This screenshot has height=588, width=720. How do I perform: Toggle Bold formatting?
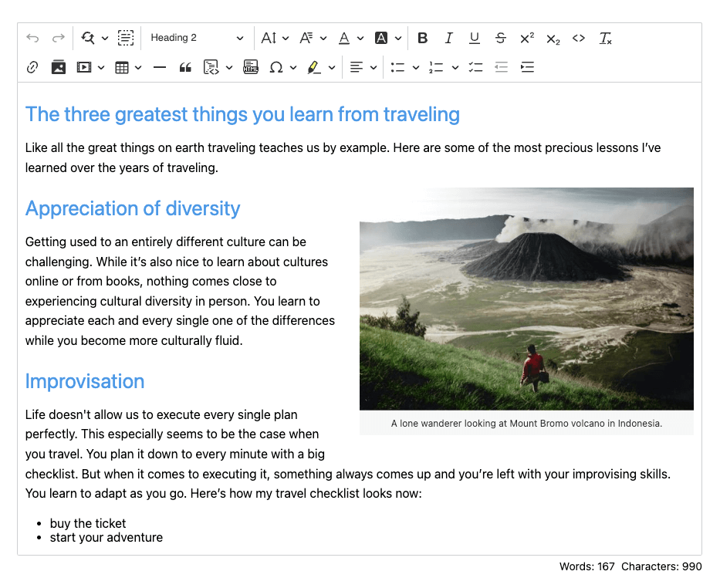[422, 38]
